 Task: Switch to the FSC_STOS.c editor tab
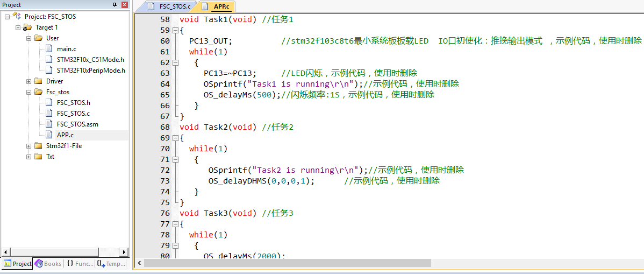point(170,6)
